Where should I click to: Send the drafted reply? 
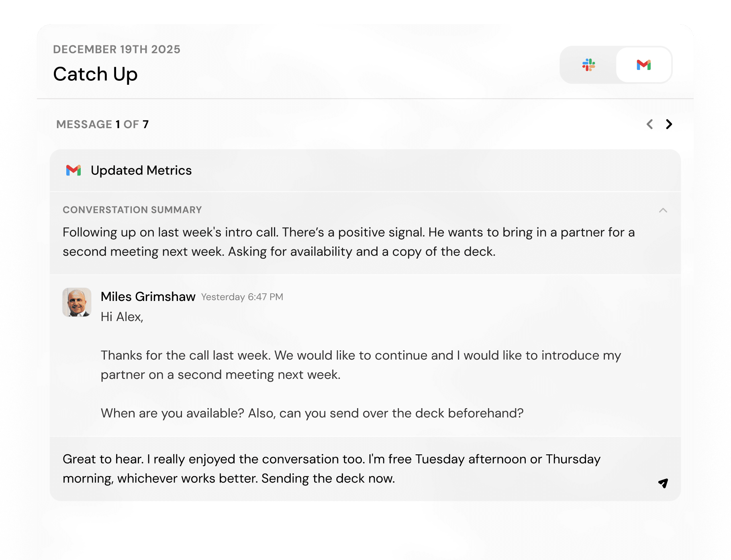coord(663,483)
